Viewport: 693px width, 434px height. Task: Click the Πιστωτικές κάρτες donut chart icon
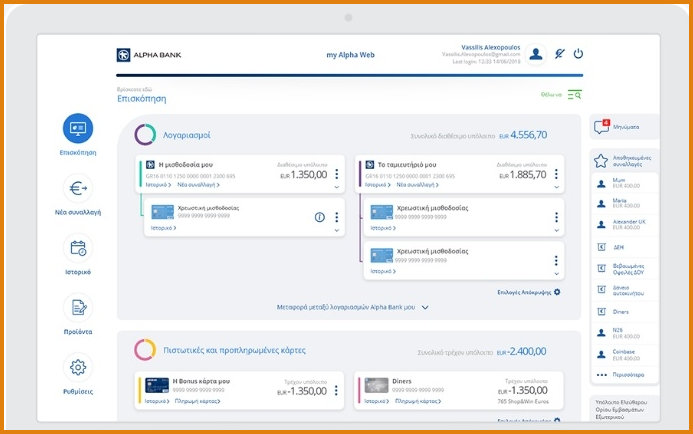pos(145,350)
